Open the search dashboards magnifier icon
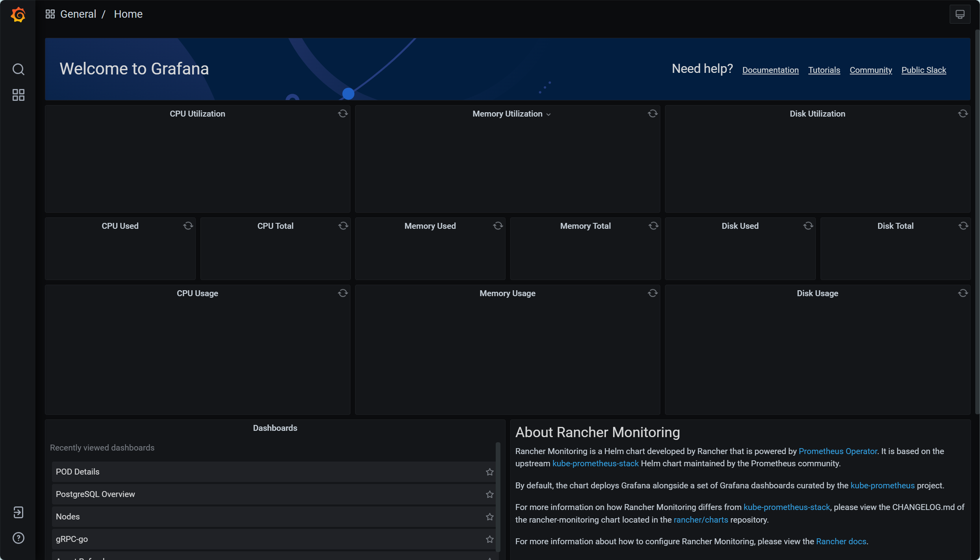The image size is (980, 560). [x=18, y=69]
